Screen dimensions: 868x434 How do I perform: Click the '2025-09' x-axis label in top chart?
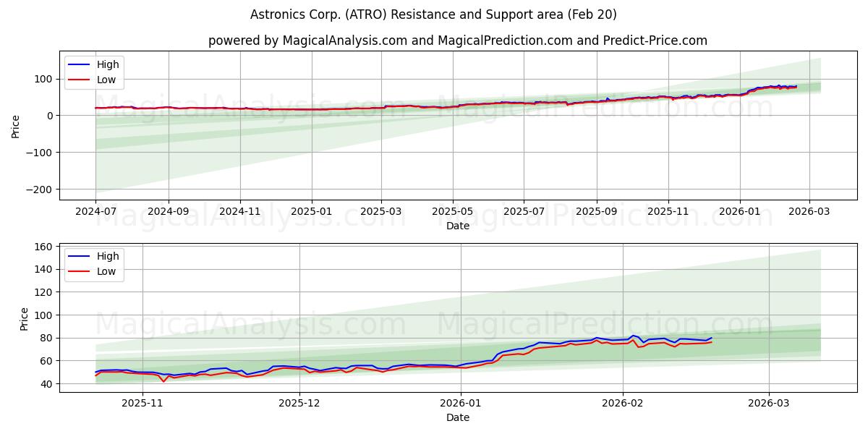(597, 213)
